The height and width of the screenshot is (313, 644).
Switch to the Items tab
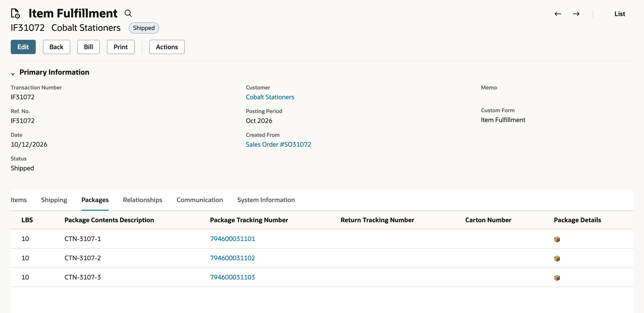tap(19, 200)
